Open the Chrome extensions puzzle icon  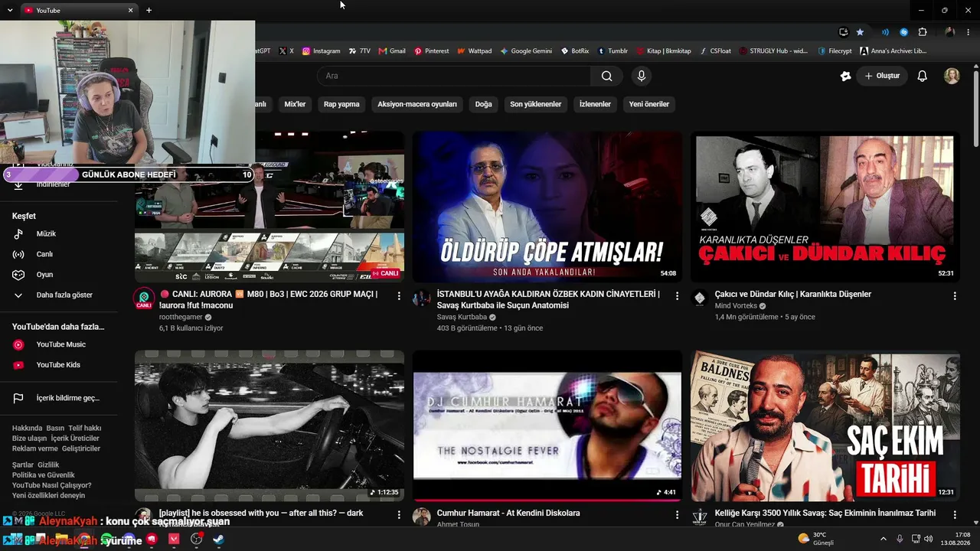coord(923,32)
